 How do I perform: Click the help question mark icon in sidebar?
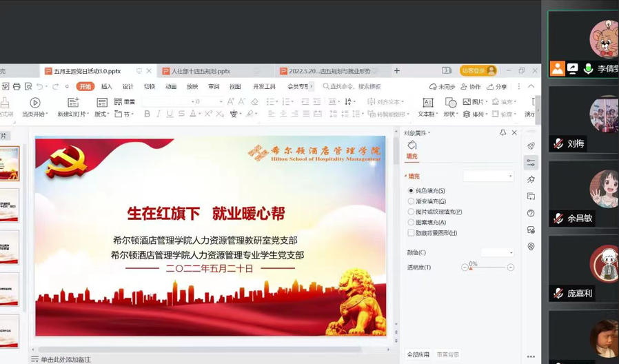click(531, 213)
